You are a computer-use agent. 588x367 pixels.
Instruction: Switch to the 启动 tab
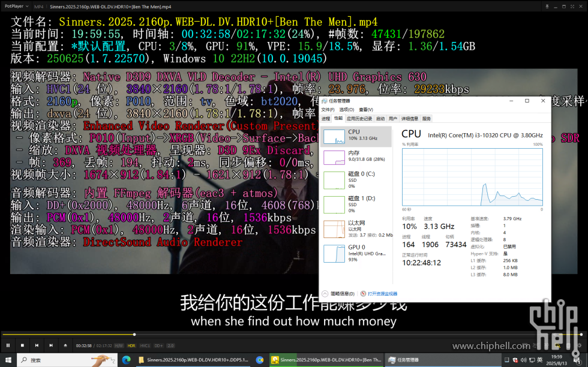pyautogui.click(x=380, y=119)
